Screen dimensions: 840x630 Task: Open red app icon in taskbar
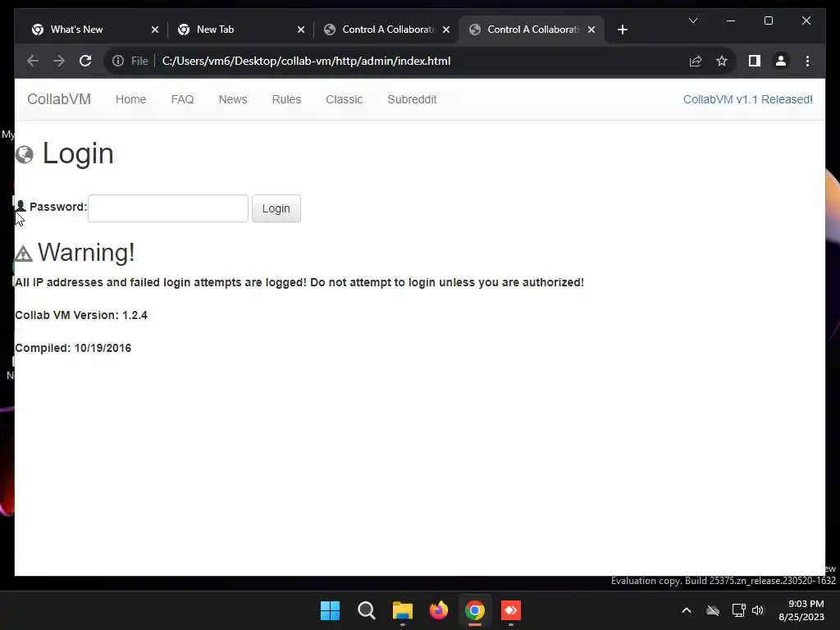511,610
